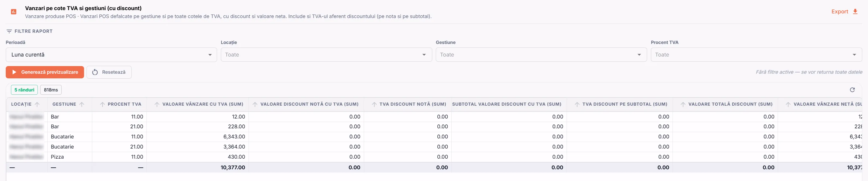Image resolution: width=868 pixels, height=181 pixels.
Task: Click the Export download icon
Action: tap(855, 11)
